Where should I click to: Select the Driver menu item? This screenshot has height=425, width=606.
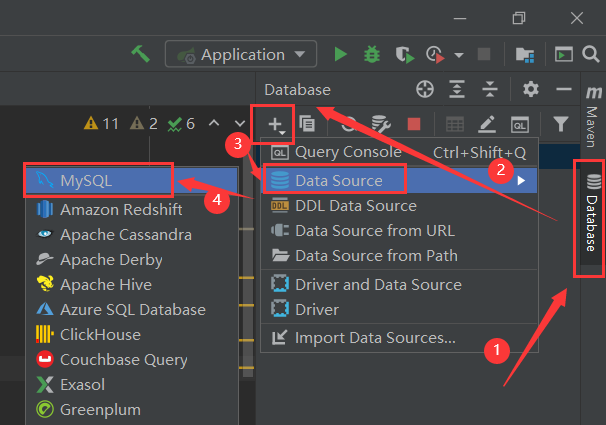399,309
